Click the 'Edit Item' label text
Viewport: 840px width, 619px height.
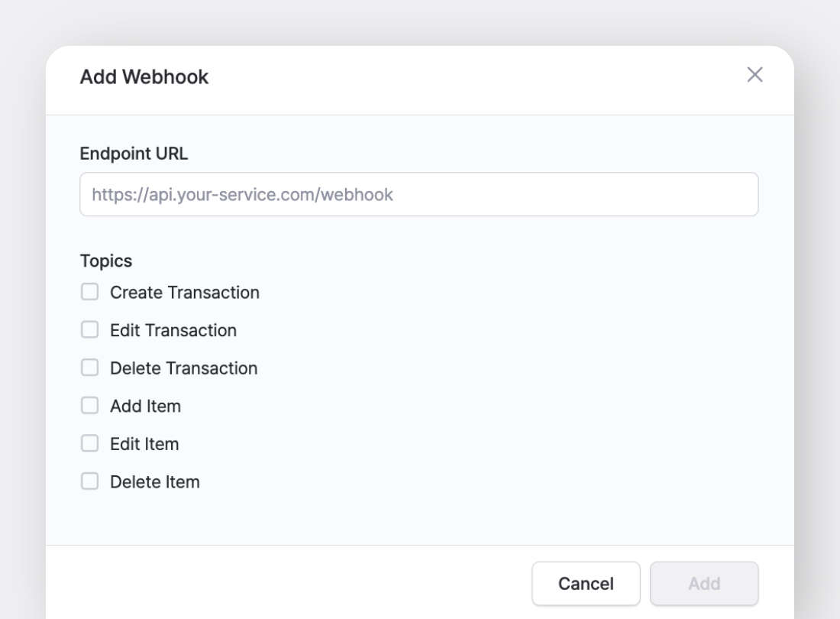coord(144,444)
